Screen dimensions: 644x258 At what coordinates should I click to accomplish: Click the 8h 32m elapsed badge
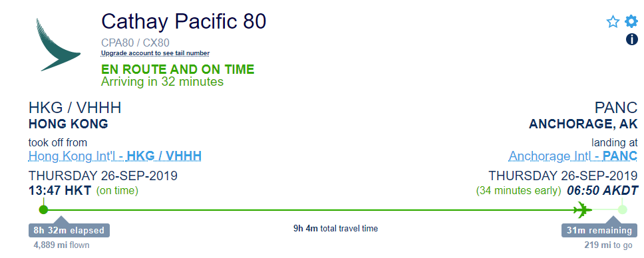[69, 231]
